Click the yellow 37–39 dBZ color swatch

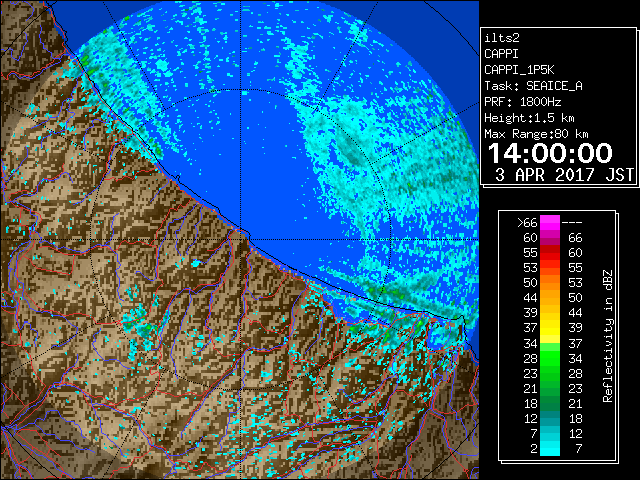pos(550,328)
